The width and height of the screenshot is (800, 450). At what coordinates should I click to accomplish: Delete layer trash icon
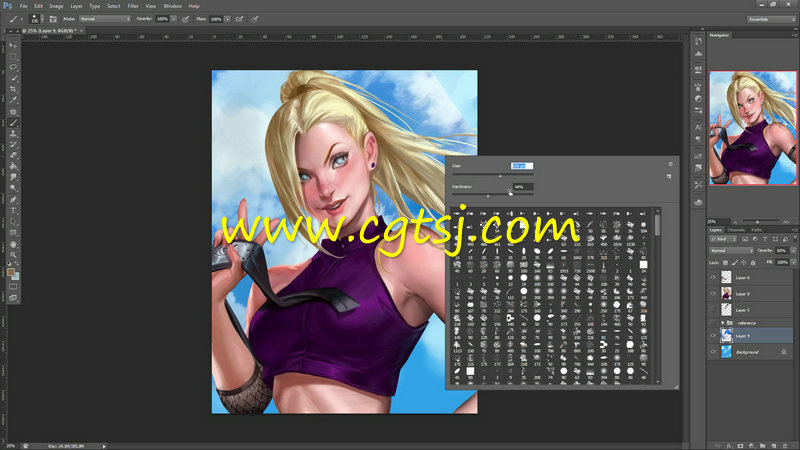pyautogui.click(x=785, y=446)
